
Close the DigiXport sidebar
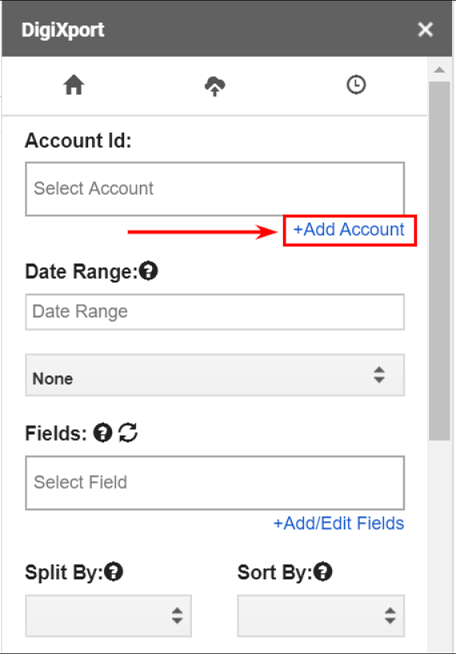click(x=425, y=30)
